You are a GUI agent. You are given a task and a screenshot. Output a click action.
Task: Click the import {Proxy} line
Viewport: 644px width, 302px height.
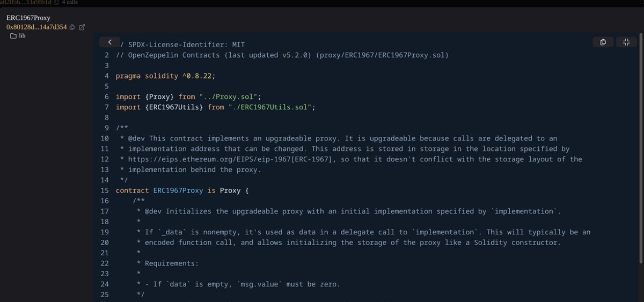point(188,97)
